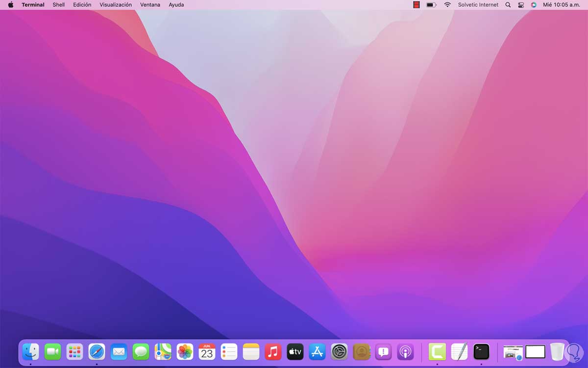
Task: Restore the minimized blank window thumbnail
Action: (x=535, y=352)
